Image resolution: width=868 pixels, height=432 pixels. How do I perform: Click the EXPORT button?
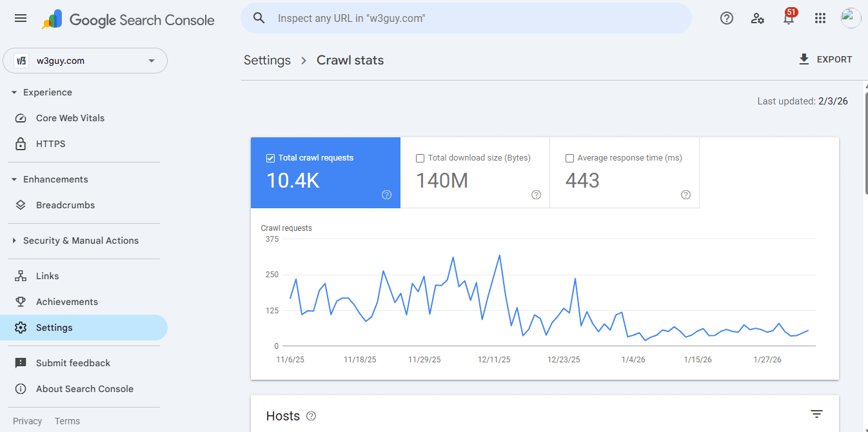[825, 59]
